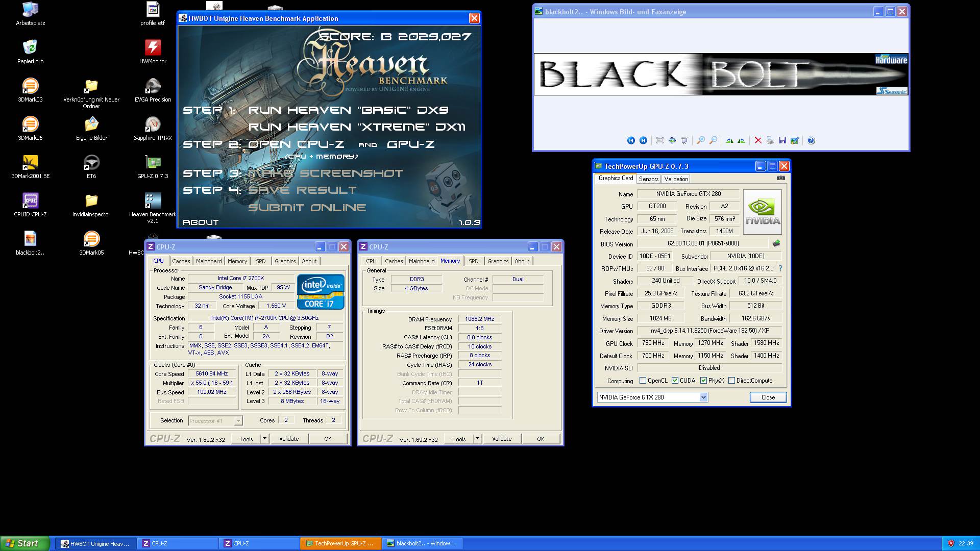980x551 pixels.
Task: Open Processor #1 selection dropdown
Action: (215, 421)
